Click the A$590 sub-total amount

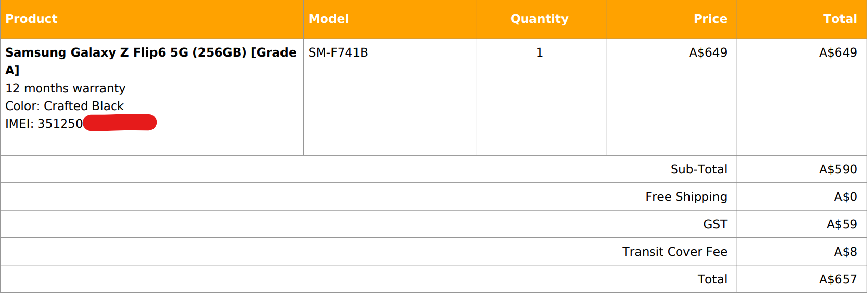838,169
